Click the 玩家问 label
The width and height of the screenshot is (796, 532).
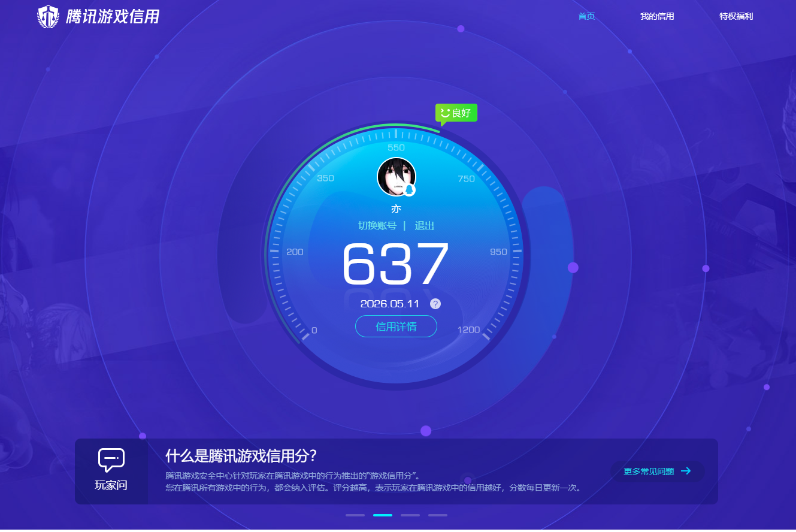(x=111, y=485)
